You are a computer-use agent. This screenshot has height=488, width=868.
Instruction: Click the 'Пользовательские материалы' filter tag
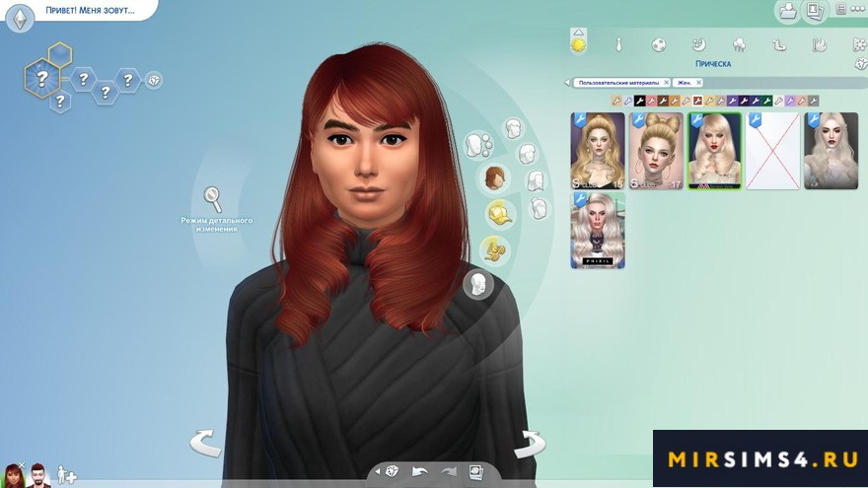coord(618,83)
